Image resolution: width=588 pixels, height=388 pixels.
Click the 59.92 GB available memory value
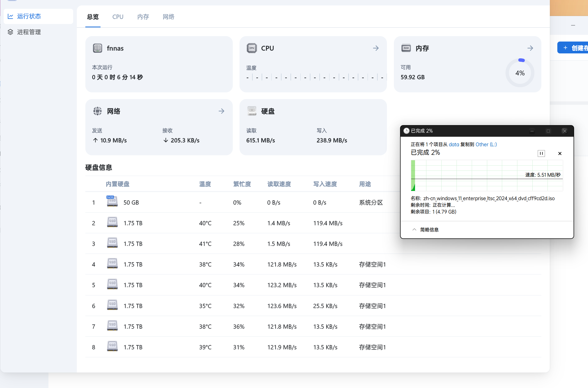click(x=412, y=77)
